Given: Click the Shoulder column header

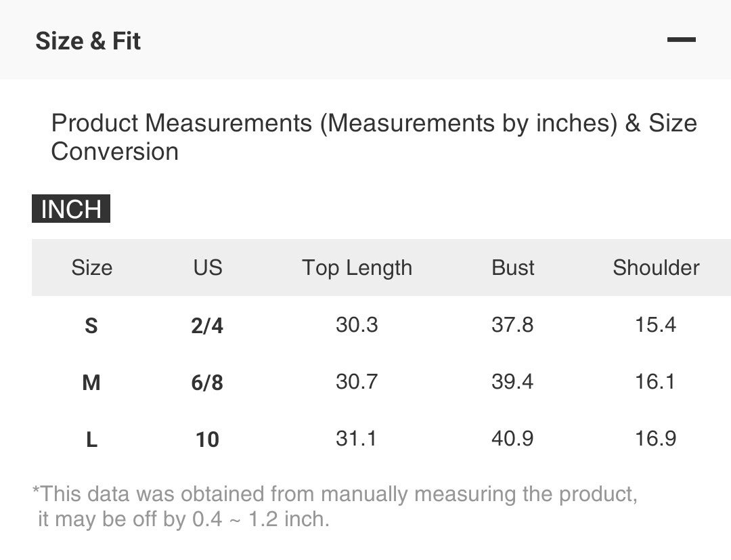Looking at the screenshot, I should pos(656,267).
